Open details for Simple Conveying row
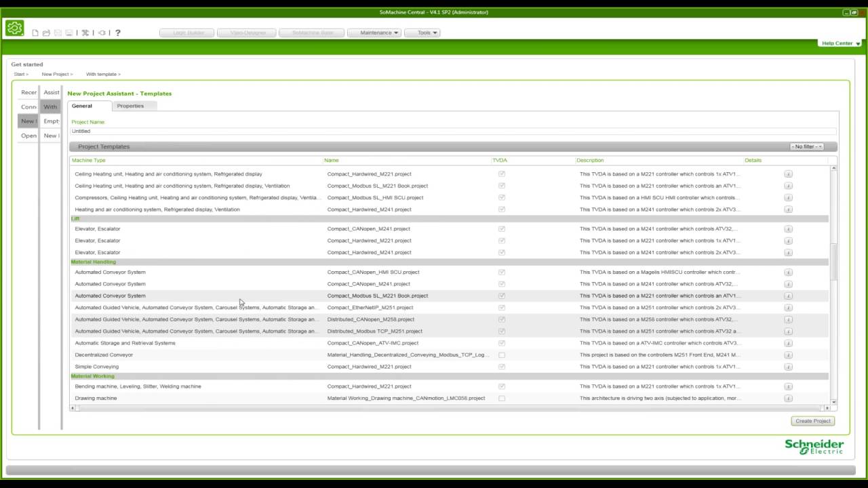 788,367
